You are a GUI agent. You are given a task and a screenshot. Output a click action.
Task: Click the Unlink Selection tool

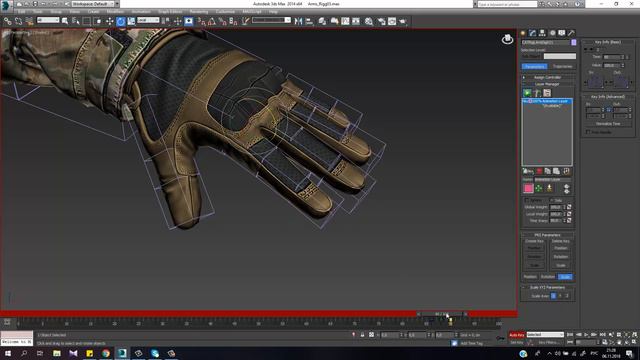pos(18,21)
